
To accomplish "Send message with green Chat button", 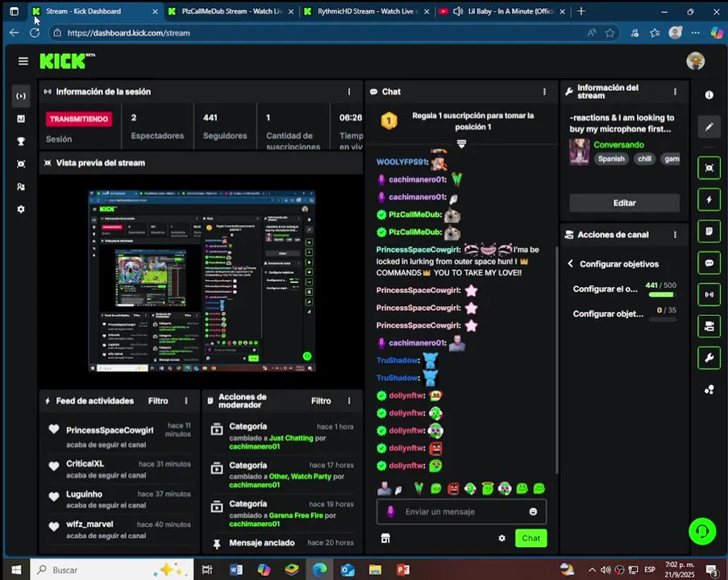I will click(530, 538).
